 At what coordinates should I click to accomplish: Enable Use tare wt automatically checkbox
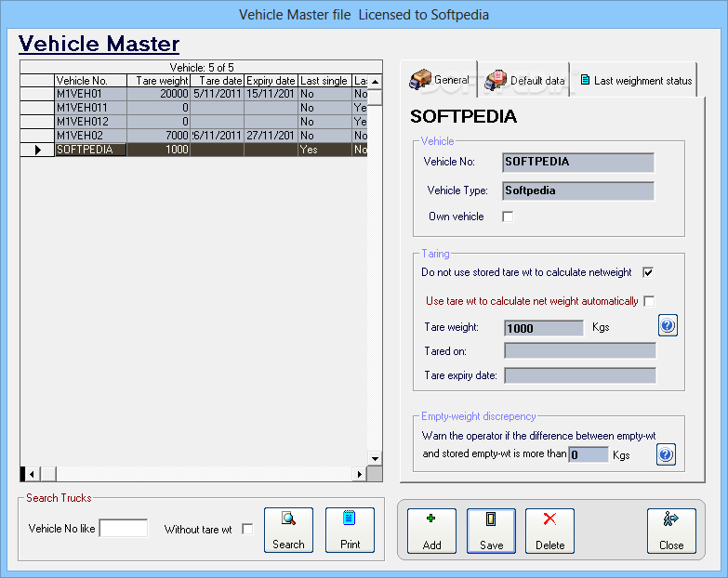coord(648,301)
